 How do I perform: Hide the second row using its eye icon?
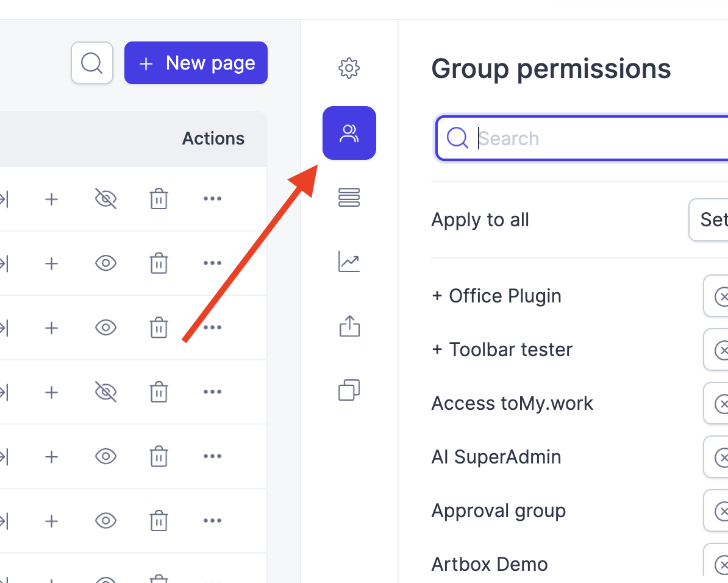point(105,263)
